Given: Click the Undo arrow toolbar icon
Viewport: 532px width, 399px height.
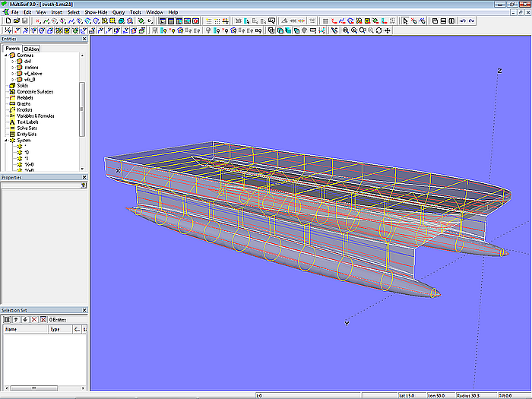Looking at the screenshot, I should [463, 21].
